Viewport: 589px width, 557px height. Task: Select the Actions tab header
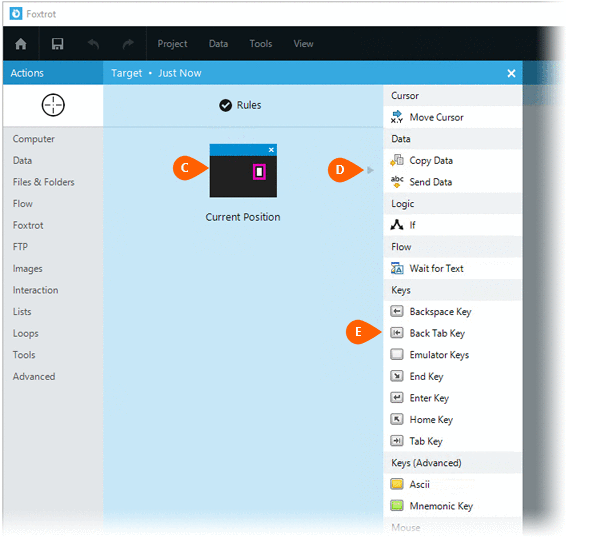click(53, 73)
